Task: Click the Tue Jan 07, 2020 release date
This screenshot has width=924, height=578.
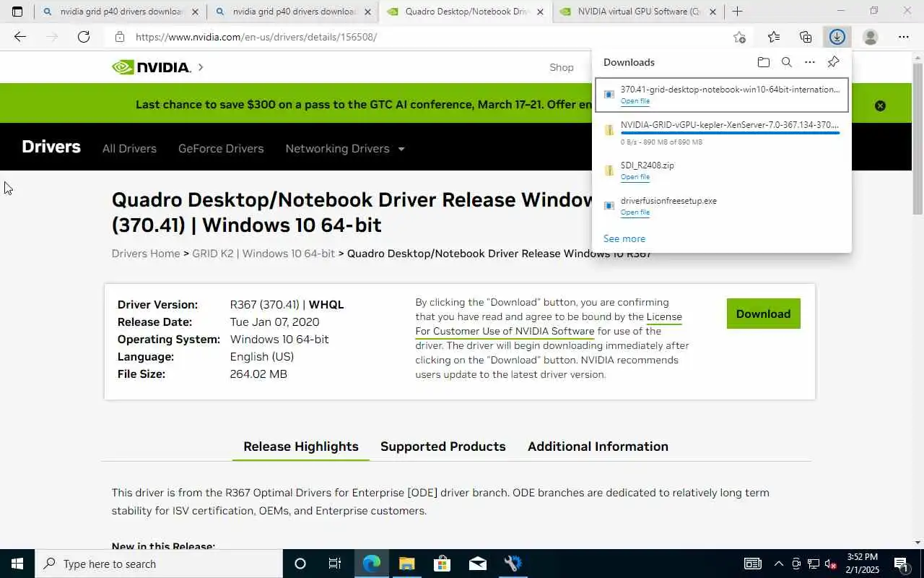Action: pyautogui.click(x=274, y=322)
